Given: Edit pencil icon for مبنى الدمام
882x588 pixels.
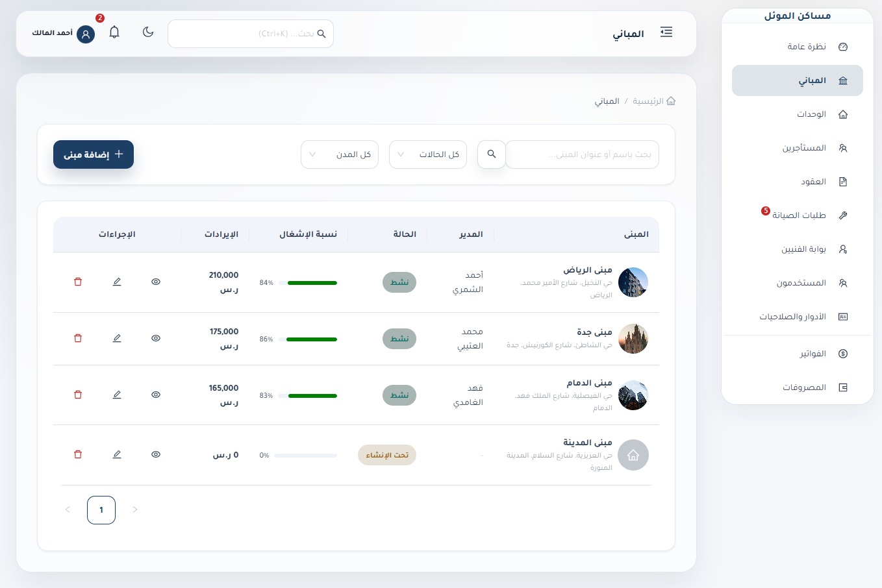Looking at the screenshot, I should tap(117, 395).
